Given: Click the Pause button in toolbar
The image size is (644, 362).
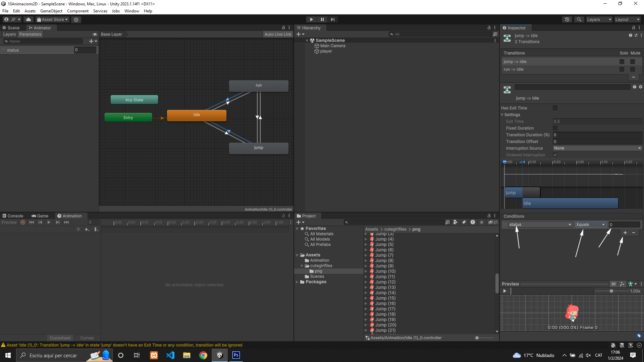Looking at the screenshot, I should pos(322,19).
